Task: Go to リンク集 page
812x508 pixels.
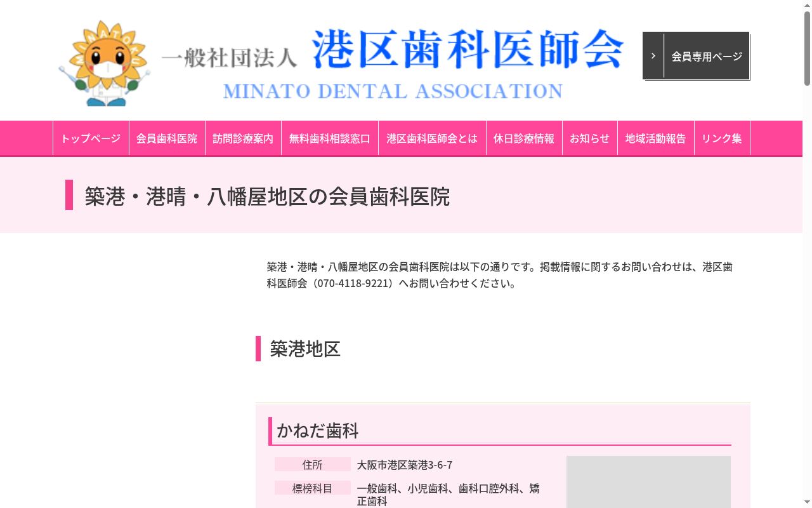Action: click(x=722, y=138)
